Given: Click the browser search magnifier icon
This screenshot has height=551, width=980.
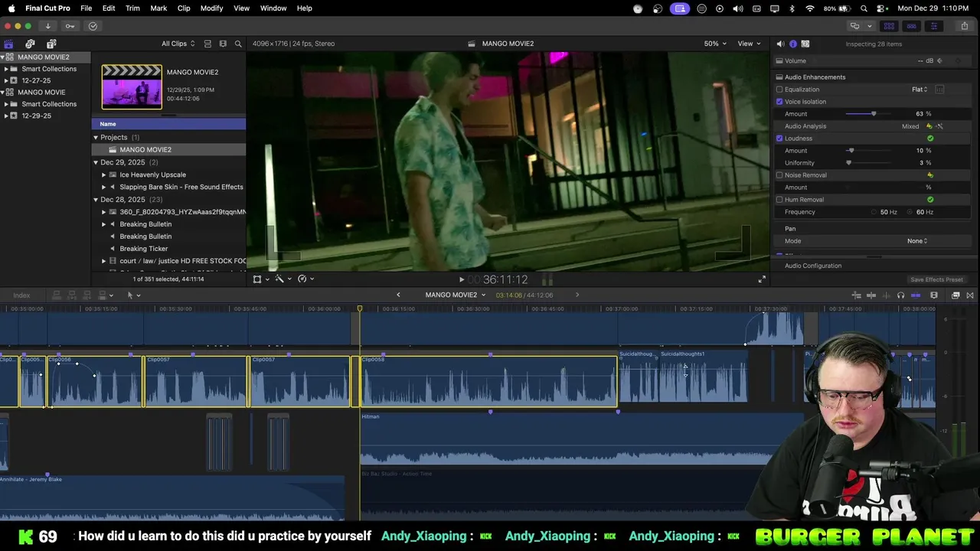Looking at the screenshot, I should (238, 44).
